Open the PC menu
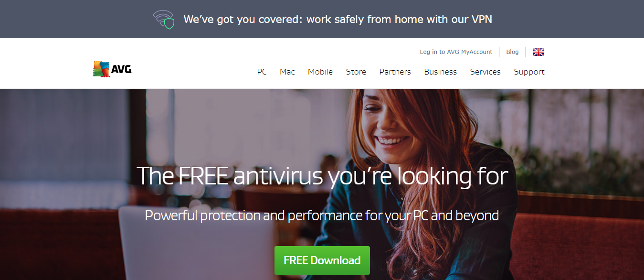Image resolution: width=644 pixels, height=280 pixels. [262, 72]
